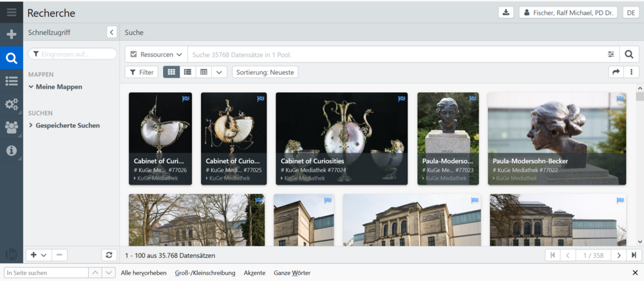This screenshot has width=644, height=281.
Task: Open the list view sidebar icon
Action: [x=11, y=81]
